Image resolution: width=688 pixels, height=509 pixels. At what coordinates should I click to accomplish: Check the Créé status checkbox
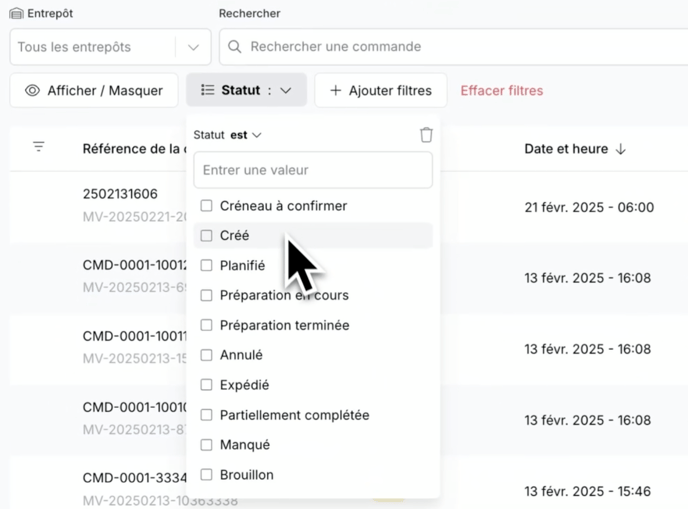(x=207, y=236)
